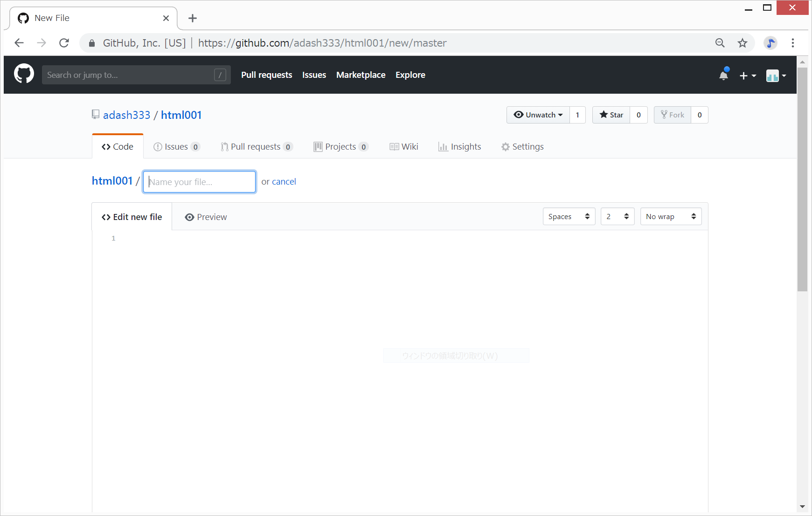The image size is (812, 516).
Task: Toggle Unwatch for this repository
Action: tap(538, 115)
